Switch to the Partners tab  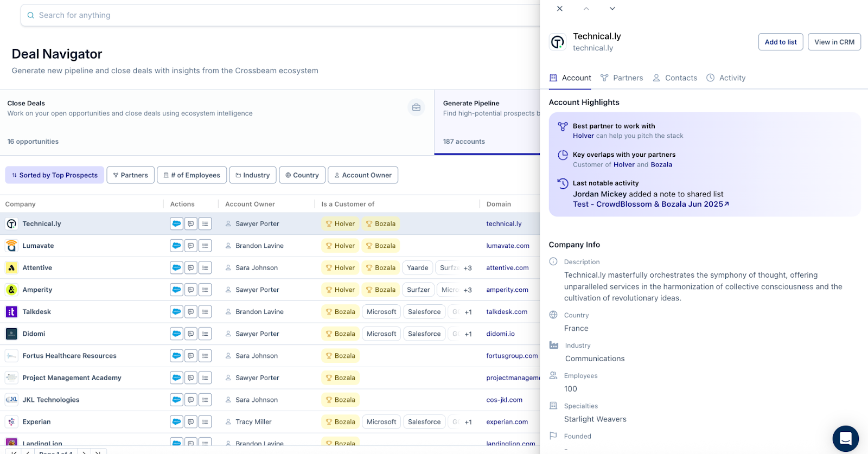(622, 78)
